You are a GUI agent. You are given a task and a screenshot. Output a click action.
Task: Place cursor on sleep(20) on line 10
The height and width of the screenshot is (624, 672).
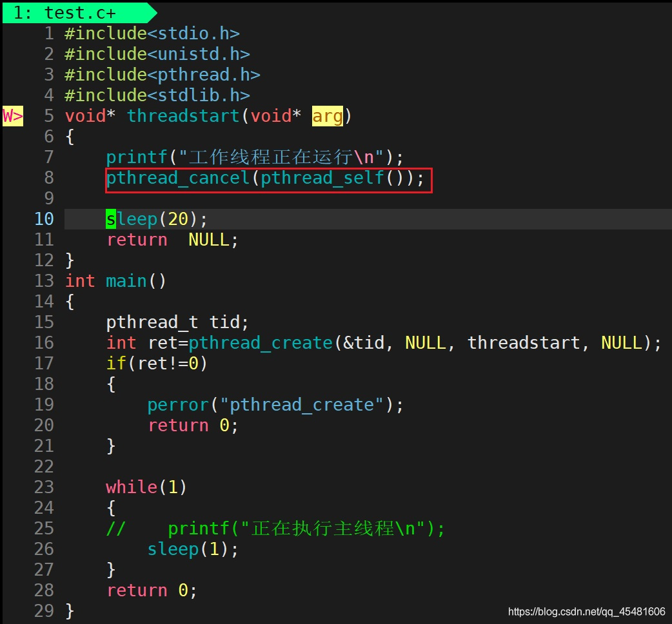pyautogui.click(x=157, y=219)
